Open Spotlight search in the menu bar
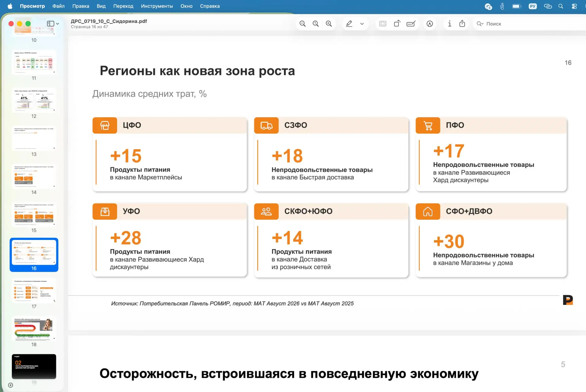 point(561,6)
